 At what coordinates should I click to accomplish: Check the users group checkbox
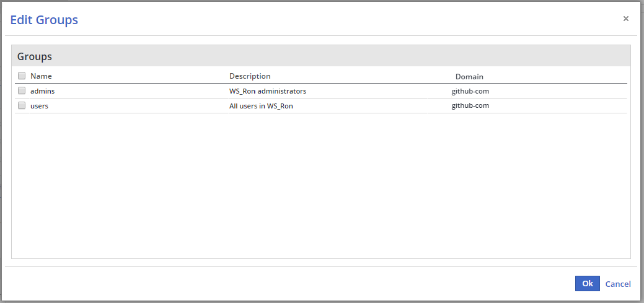pos(22,105)
